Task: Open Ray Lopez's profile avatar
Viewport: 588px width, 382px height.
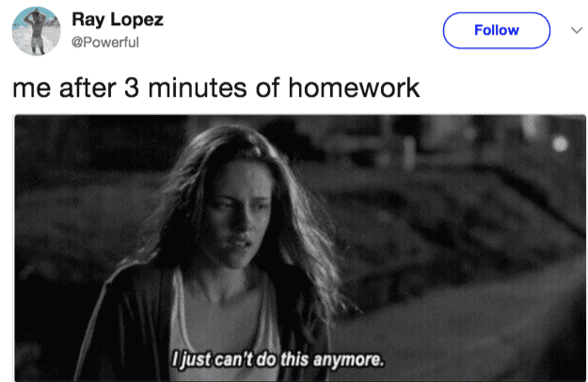Action: point(36,31)
